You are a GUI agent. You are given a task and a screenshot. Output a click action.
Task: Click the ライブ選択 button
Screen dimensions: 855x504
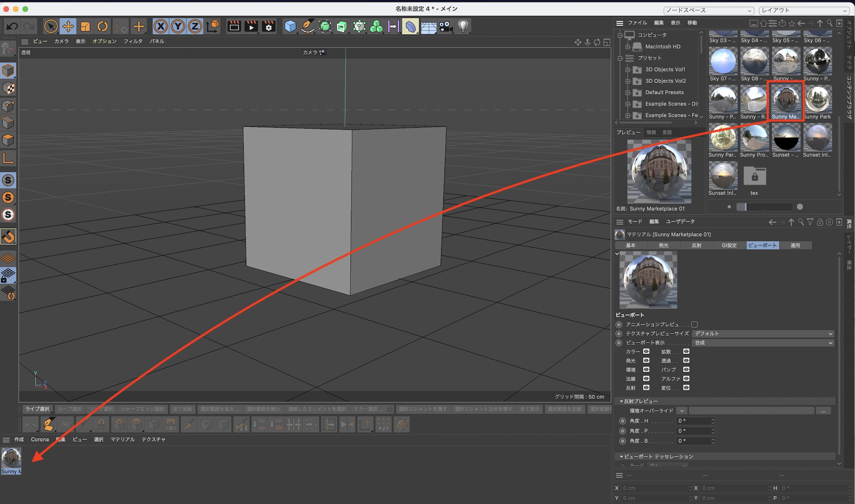coord(37,409)
